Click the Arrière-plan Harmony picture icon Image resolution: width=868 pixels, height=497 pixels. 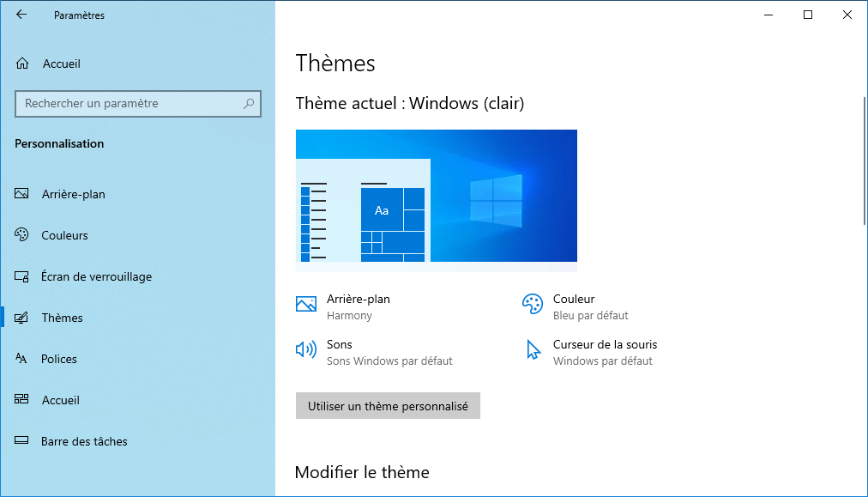[x=306, y=304]
